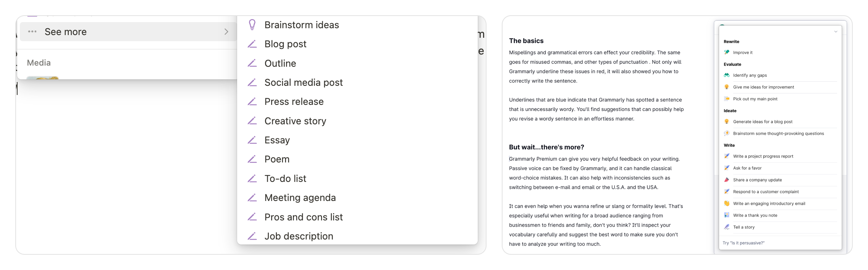Image resolution: width=868 pixels, height=270 pixels.
Task: Pick the Pros and cons list option
Action: click(304, 217)
